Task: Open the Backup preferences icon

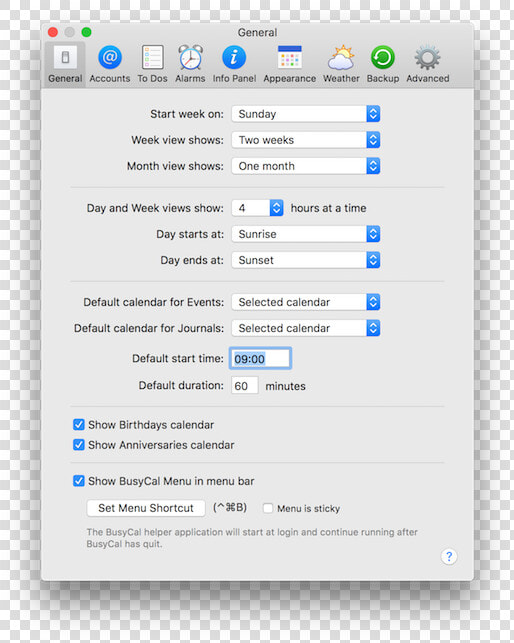Action: (x=383, y=57)
